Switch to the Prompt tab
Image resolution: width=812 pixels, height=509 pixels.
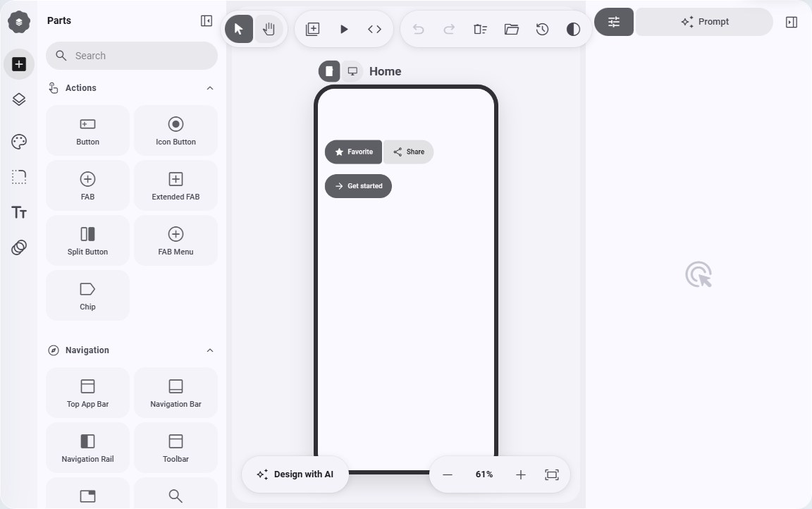pos(704,22)
